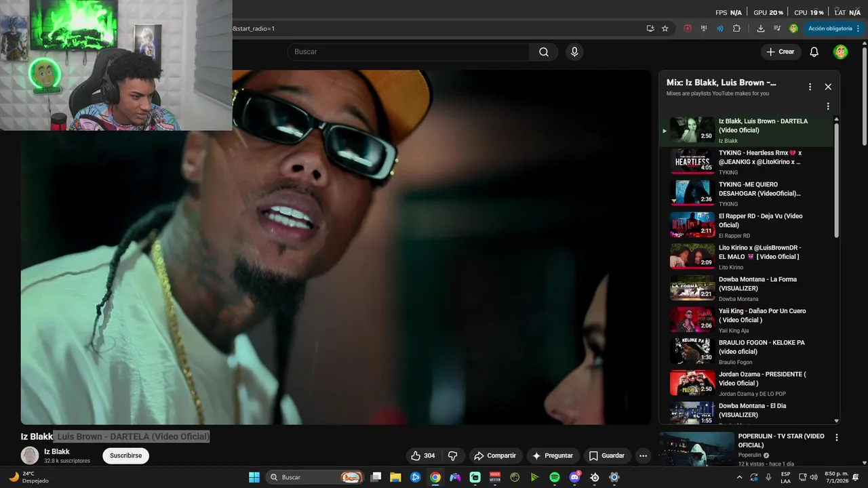Open the YouTube account avatar menu

(x=840, y=52)
